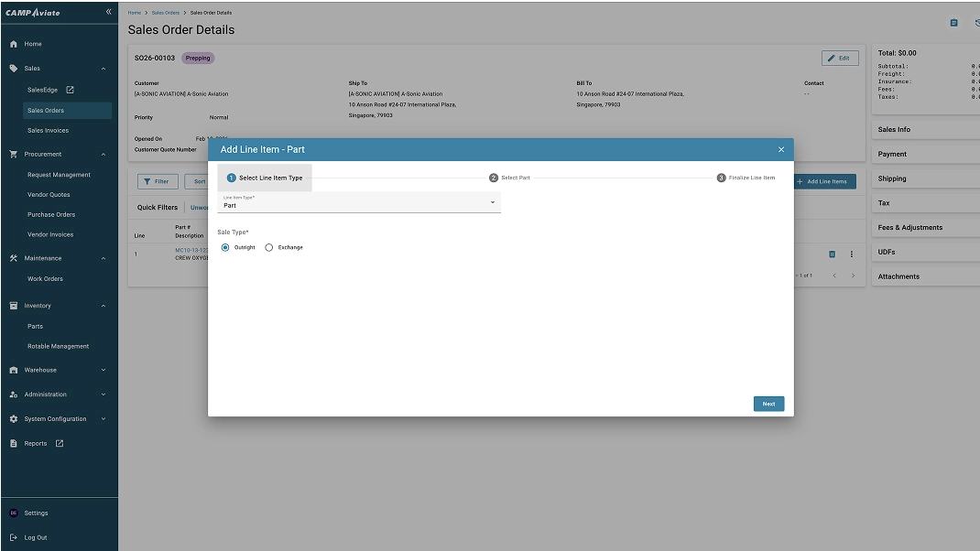Click the Inventory box icon
Image resolution: width=980 pixels, height=551 pixels.
pos(14,306)
